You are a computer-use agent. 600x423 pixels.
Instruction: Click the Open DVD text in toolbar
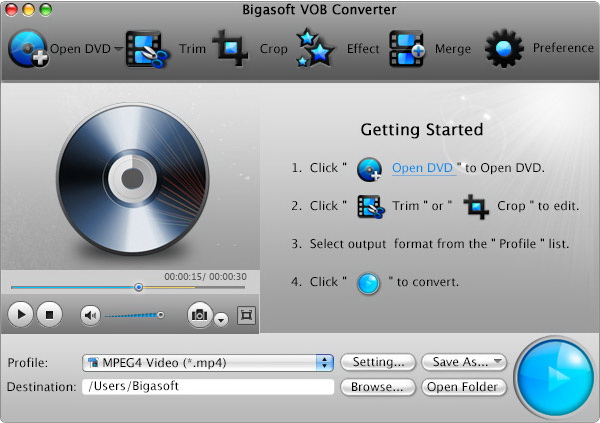pos(80,49)
